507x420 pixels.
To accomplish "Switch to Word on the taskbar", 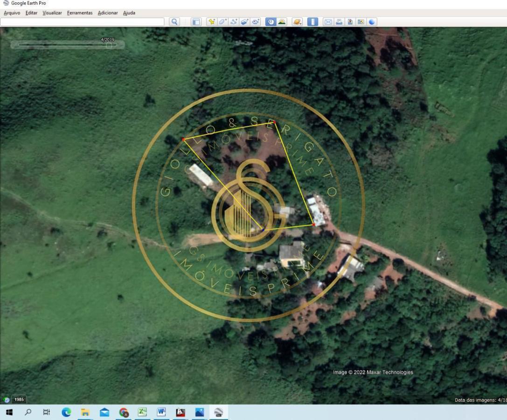I will tap(161, 412).
